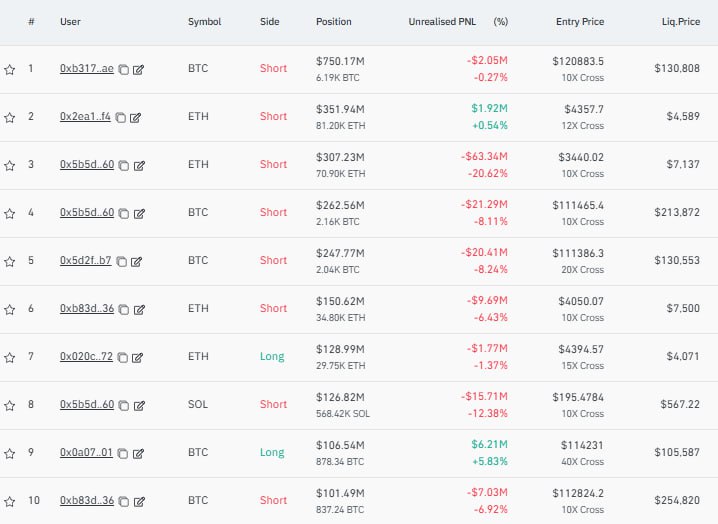
Task: Copy address 0x0a07..01 in row 9
Action: click(121, 454)
